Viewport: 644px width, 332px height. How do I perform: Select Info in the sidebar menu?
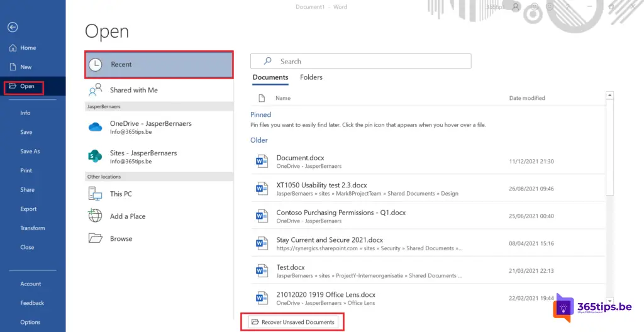[x=25, y=113]
